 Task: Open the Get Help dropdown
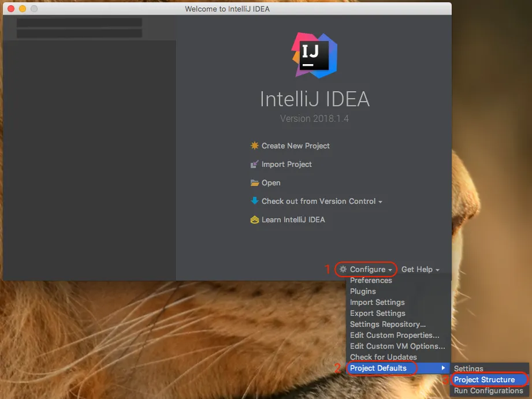[x=421, y=270]
